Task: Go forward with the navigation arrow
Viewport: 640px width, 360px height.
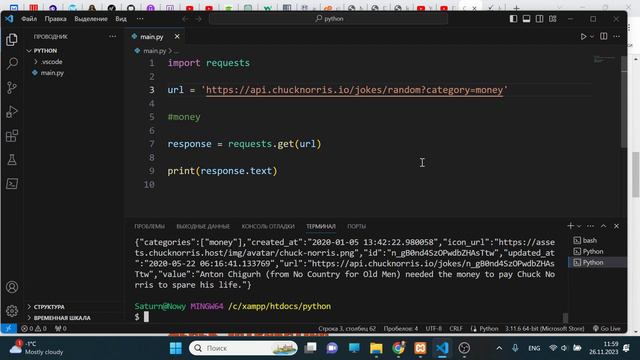Action: pos(198,19)
